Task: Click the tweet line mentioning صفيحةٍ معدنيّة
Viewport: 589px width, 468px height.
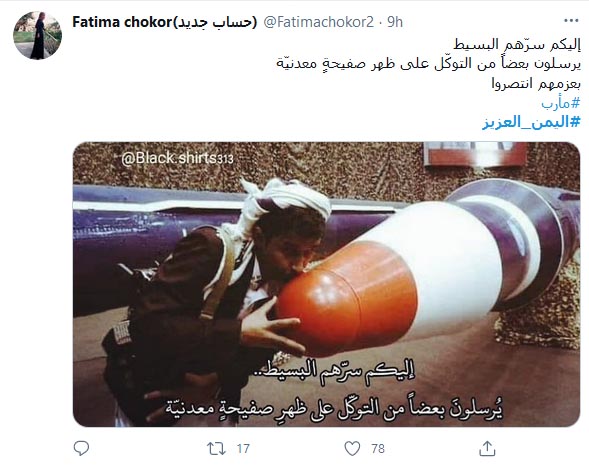Action: click(x=429, y=64)
